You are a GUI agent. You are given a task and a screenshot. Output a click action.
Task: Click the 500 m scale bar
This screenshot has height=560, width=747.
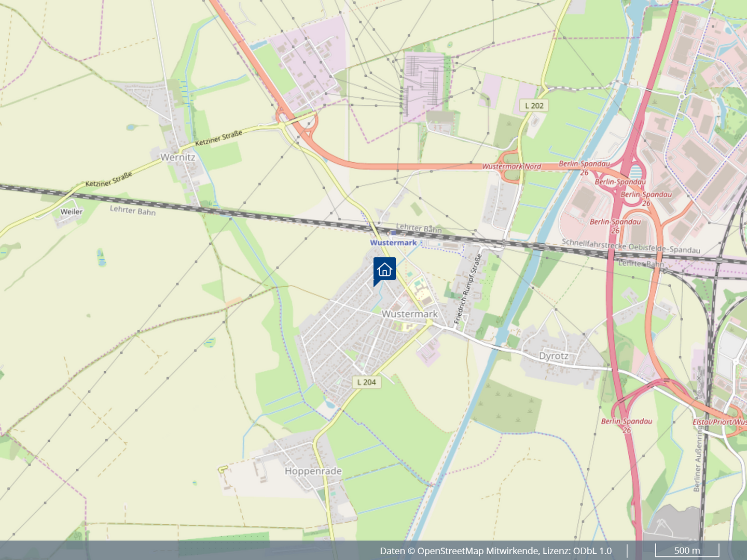(x=687, y=551)
